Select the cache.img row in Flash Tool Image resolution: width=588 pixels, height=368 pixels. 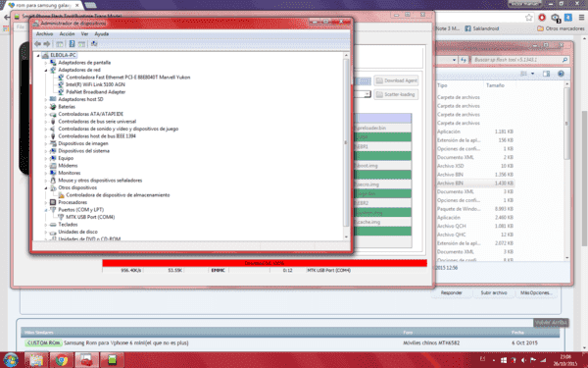point(383,222)
